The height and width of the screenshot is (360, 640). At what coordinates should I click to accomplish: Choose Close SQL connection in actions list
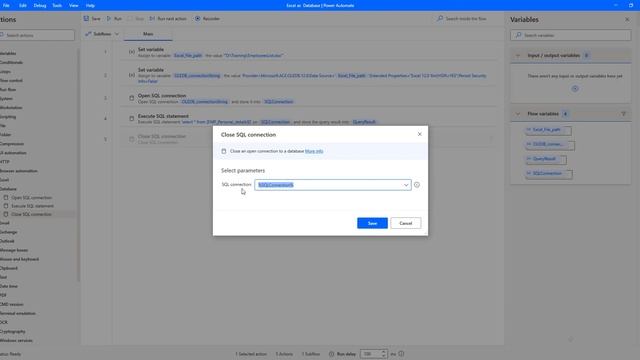click(x=31, y=214)
